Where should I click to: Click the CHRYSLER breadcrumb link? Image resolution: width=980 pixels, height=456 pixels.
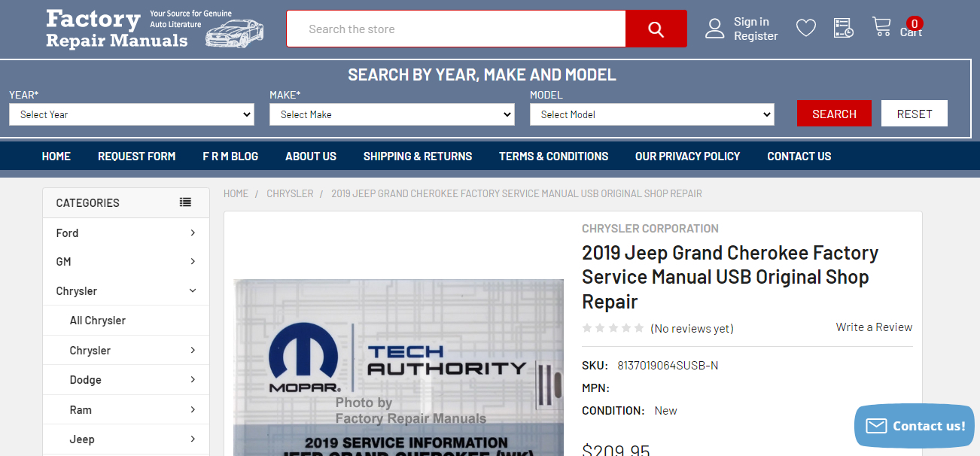[290, 193]
